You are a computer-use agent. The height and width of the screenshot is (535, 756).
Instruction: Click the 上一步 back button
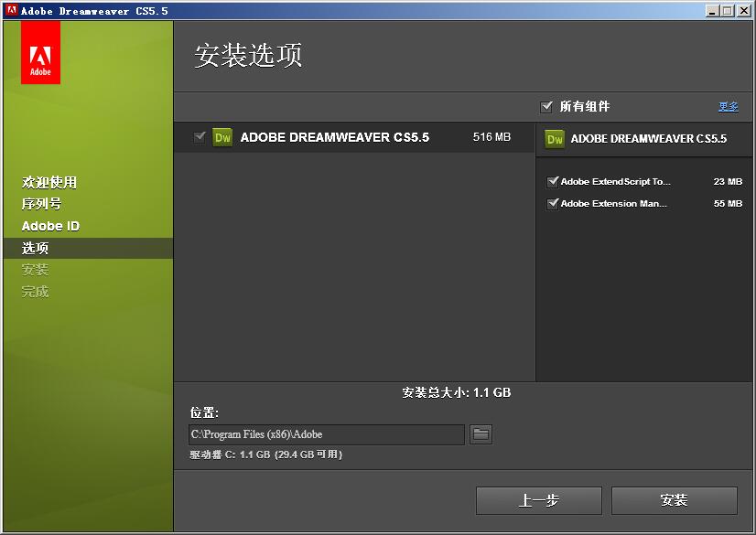pos(538,500)
